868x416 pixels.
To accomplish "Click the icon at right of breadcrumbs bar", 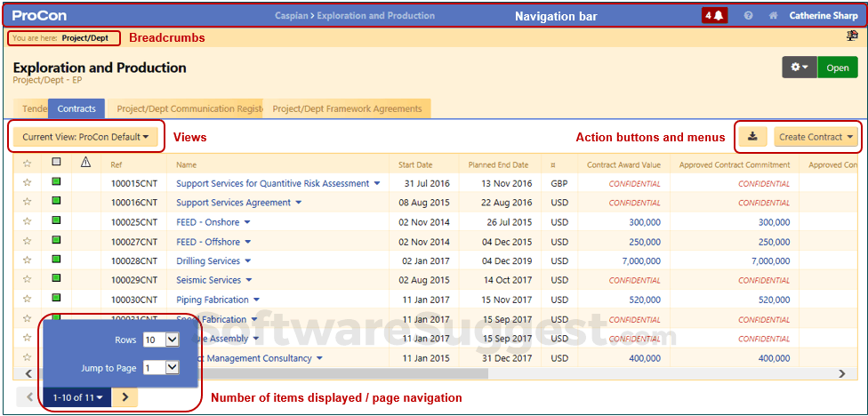I will coord(852,36).
